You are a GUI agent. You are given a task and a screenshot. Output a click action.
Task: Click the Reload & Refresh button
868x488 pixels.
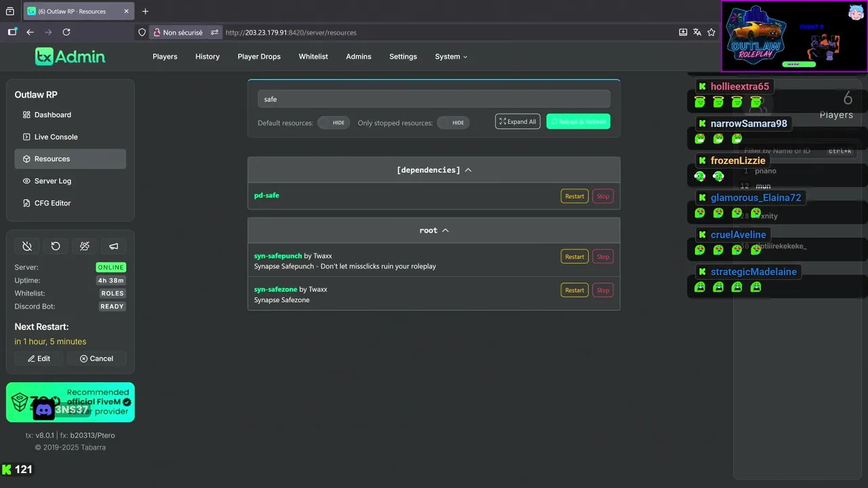578,121
